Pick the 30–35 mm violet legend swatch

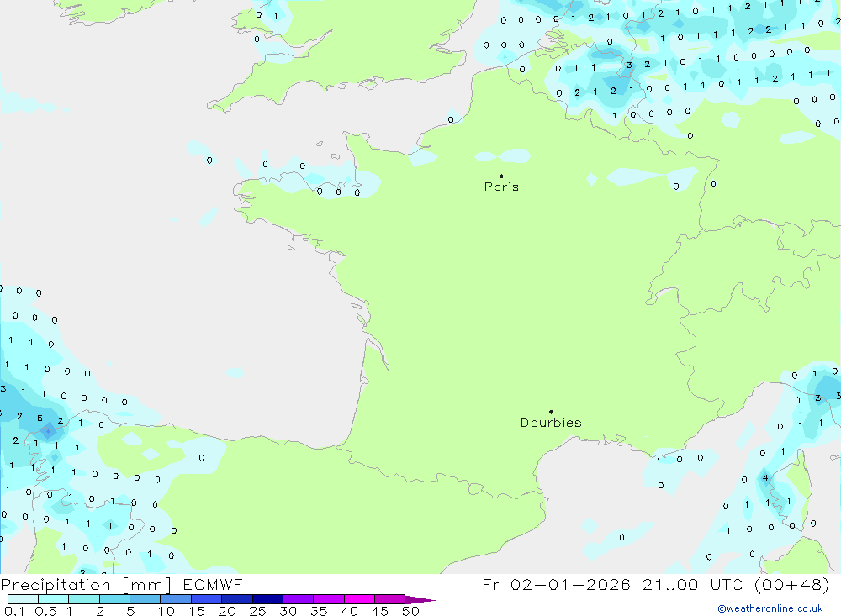[x=299, y=599]
